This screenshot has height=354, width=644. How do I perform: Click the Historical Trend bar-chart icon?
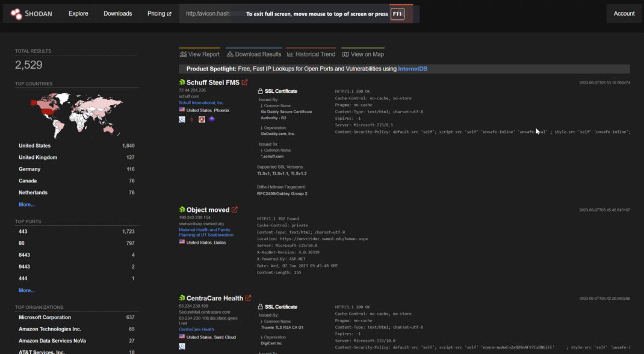click(290, 54)
